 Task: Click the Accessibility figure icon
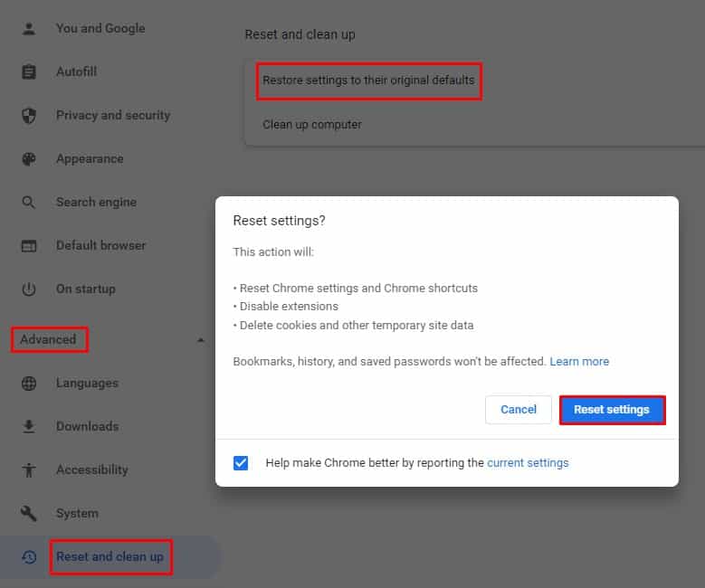(x=29, y=470)
